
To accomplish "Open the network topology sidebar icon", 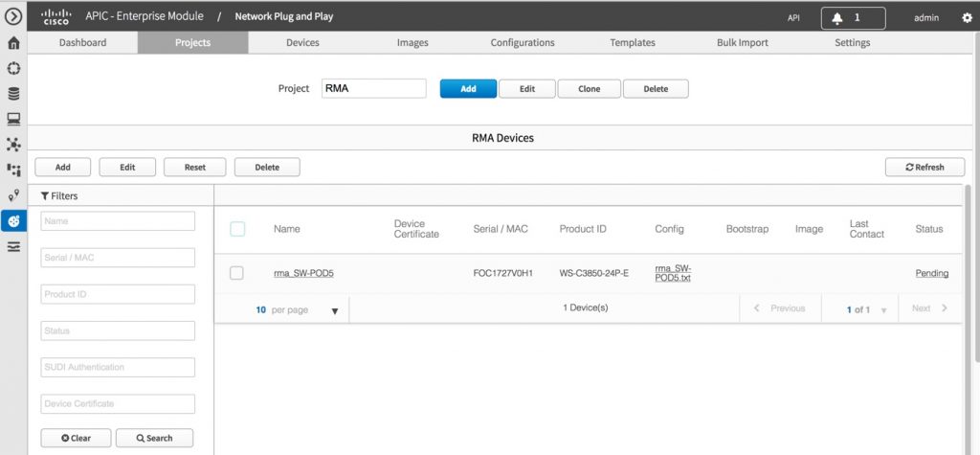I will click(x=13, y=145).
